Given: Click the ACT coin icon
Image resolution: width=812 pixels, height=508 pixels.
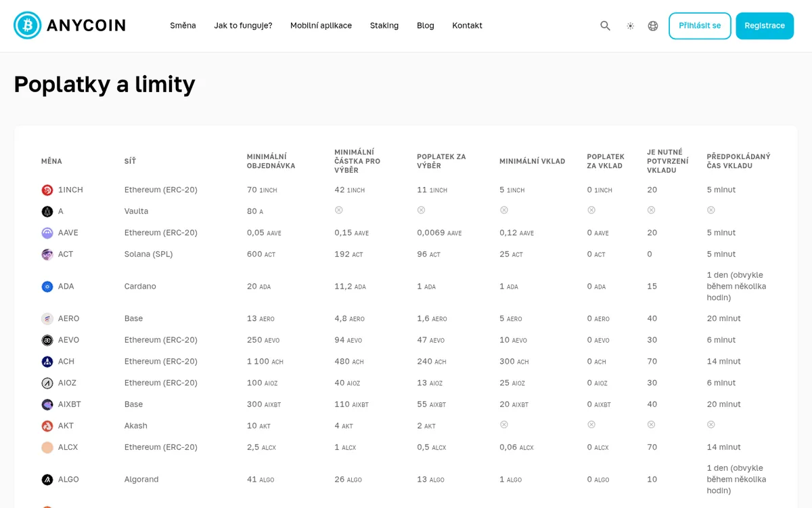Looking at the screenshot, I should click(47, 255).
